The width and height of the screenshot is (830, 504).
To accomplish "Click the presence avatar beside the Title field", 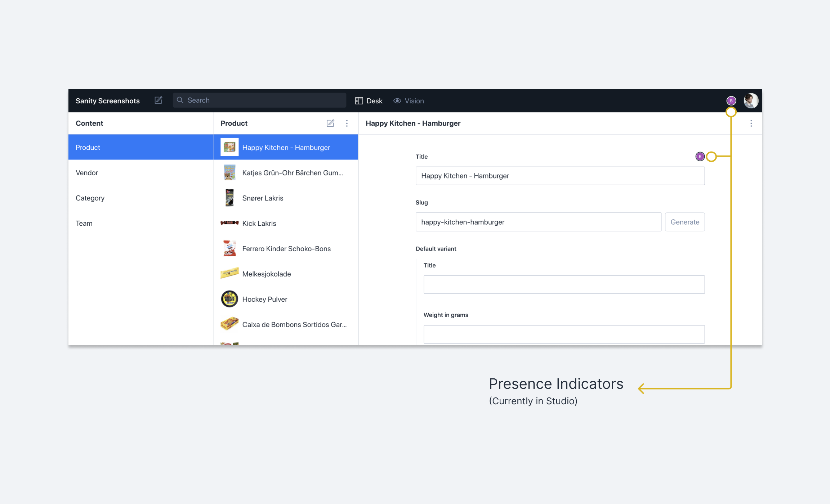I will tap(700, 157).
